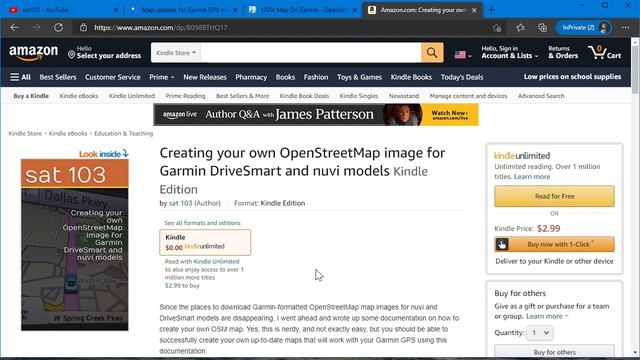Open Books in navigation bar
Viewport: 640px width, 360px height.
pos(285,77)
